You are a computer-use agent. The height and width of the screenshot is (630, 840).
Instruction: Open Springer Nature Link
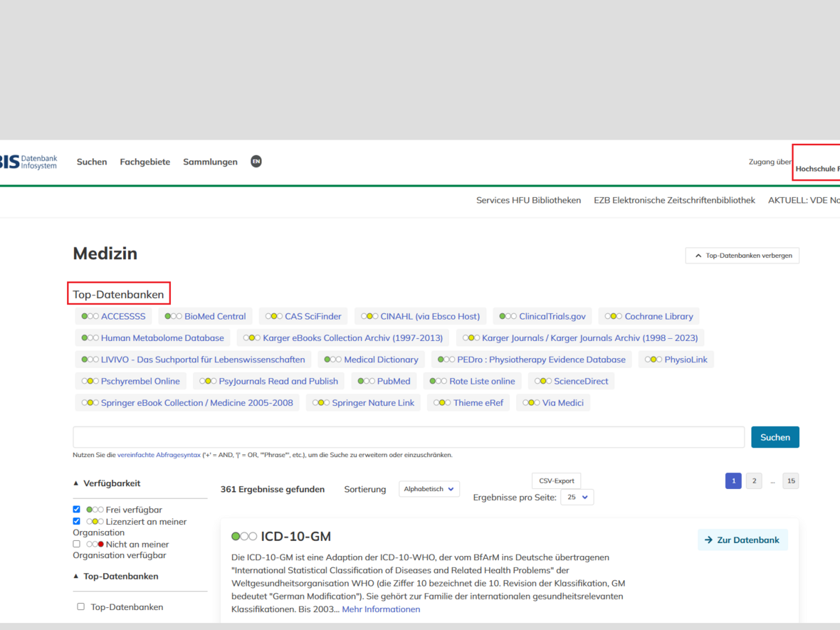pos(363,403)
